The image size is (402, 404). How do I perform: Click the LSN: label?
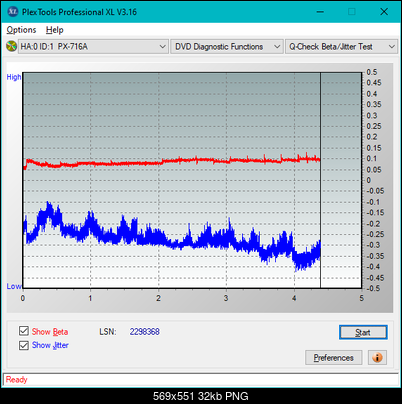pyautogui.click(x=108, y=332)
